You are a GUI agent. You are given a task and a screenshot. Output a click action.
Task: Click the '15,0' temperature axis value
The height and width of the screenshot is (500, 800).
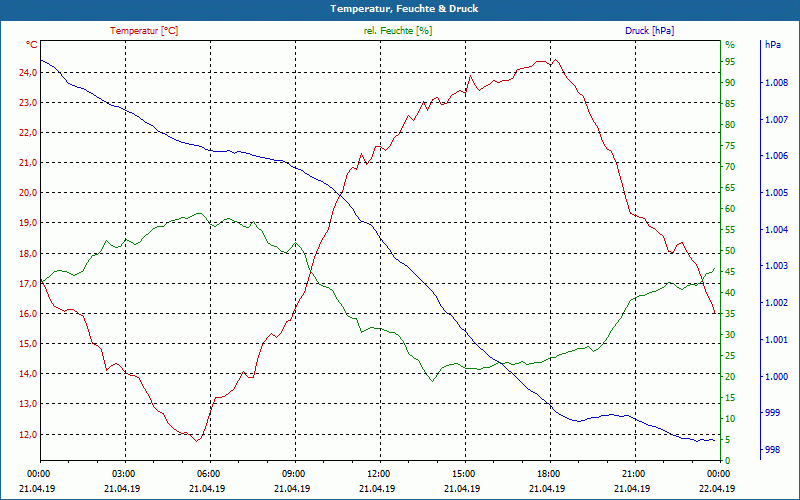[x=28, y=344]
